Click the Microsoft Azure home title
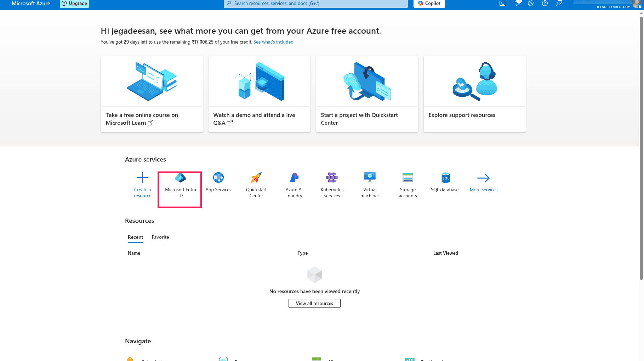 pos(31,3)
